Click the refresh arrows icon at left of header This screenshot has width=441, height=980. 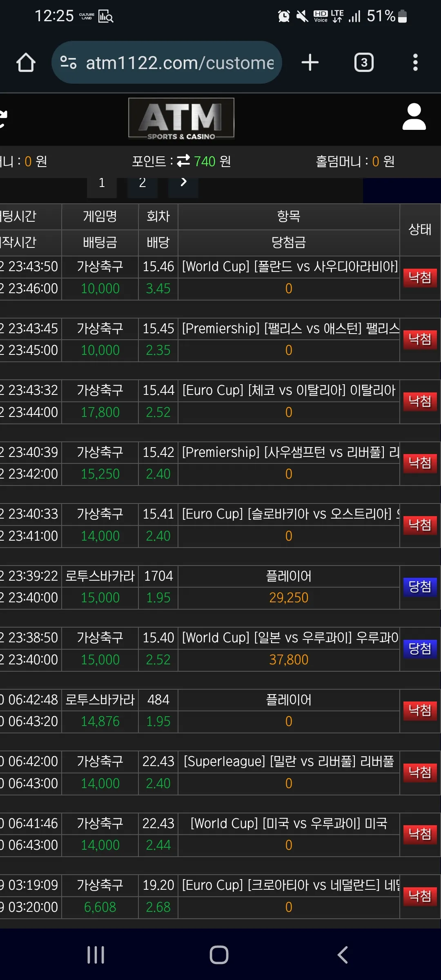coord(3,119)
